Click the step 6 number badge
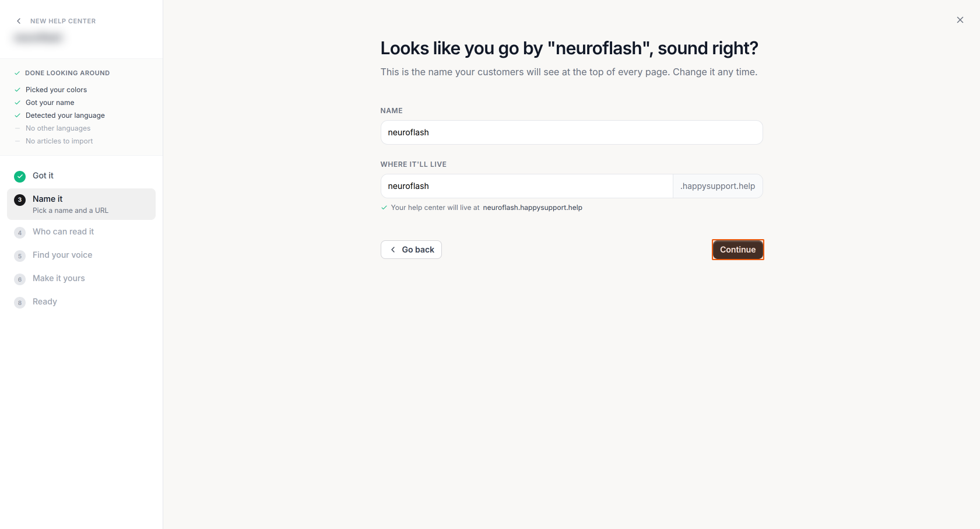 (20, 279)
